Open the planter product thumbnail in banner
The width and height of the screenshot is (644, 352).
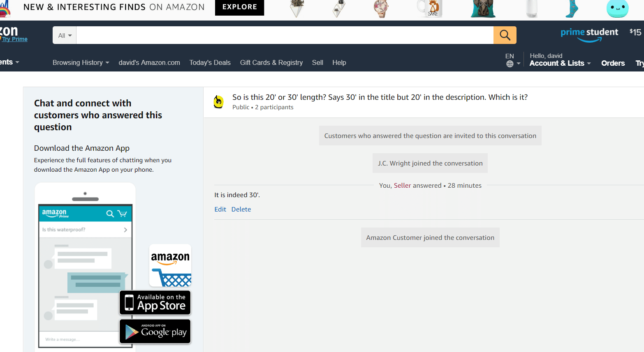pos(297,9)
